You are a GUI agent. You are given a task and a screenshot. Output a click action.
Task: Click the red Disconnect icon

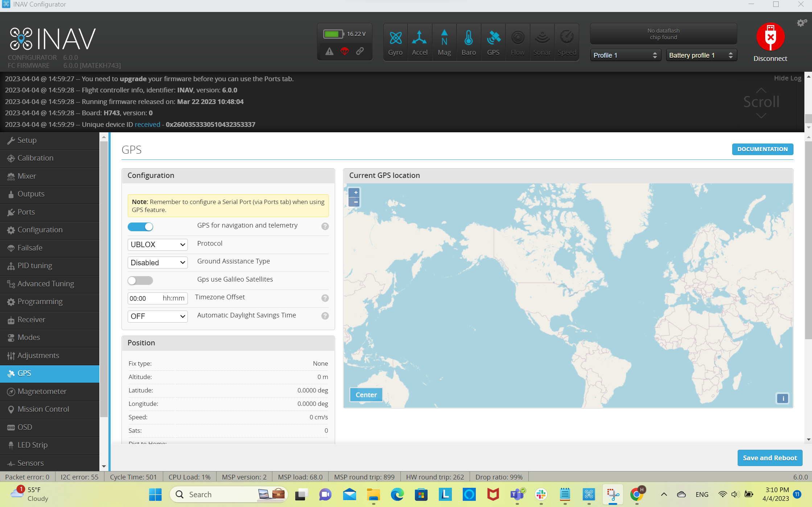point(770,37)
